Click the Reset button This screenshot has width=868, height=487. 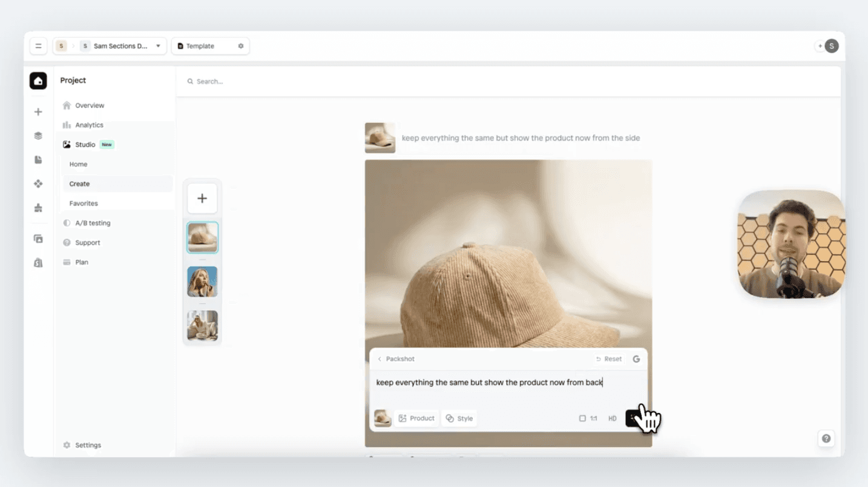click(609, 359)
